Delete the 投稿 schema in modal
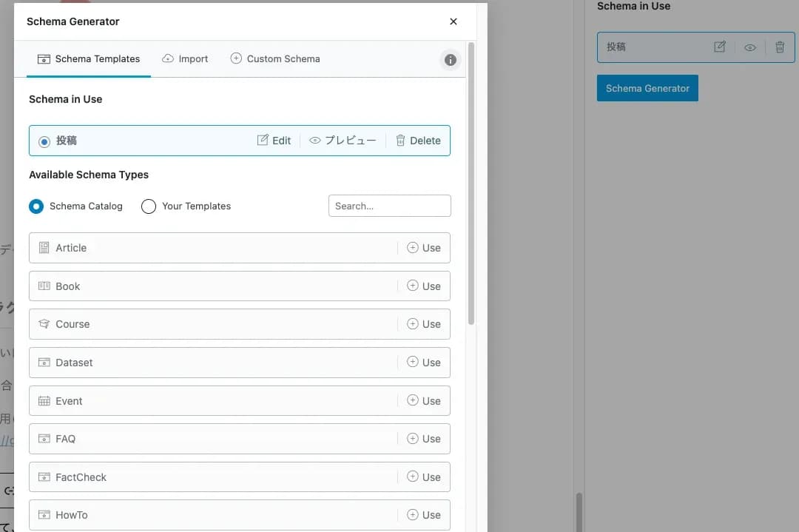 418,141
